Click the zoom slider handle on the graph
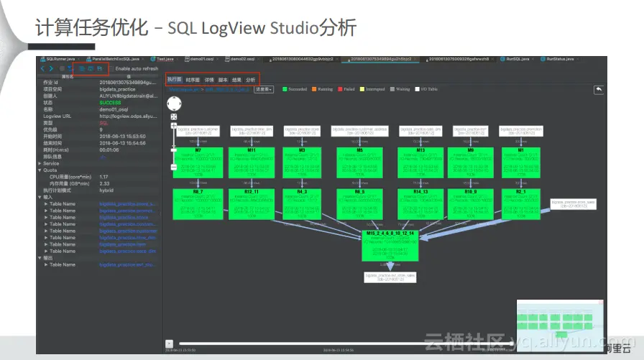 click(x=174, y=150)
